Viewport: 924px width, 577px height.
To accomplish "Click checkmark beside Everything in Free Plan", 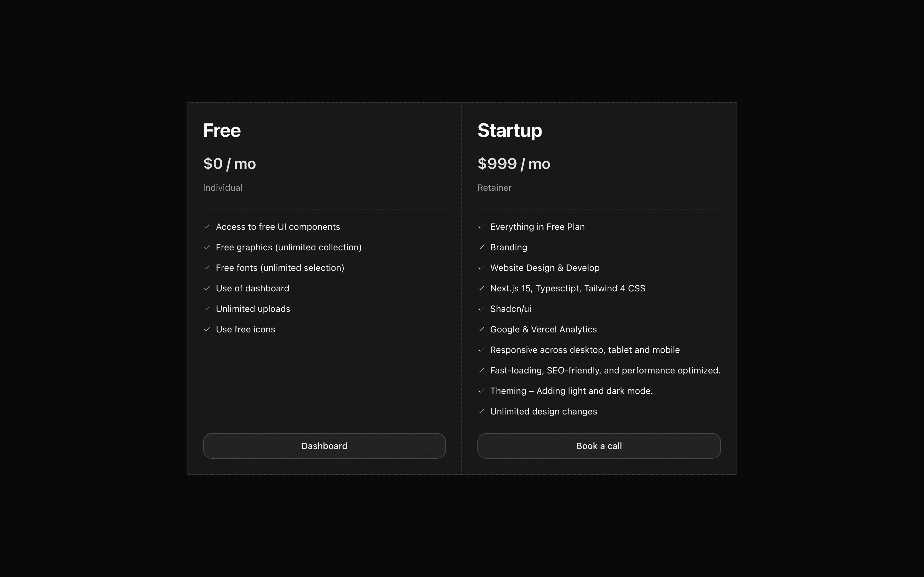I will point(481,227).
